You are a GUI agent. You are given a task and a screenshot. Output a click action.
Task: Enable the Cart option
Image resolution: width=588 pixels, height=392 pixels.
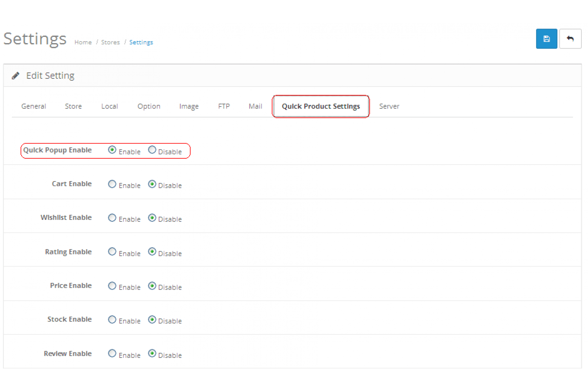coord(112,184)
